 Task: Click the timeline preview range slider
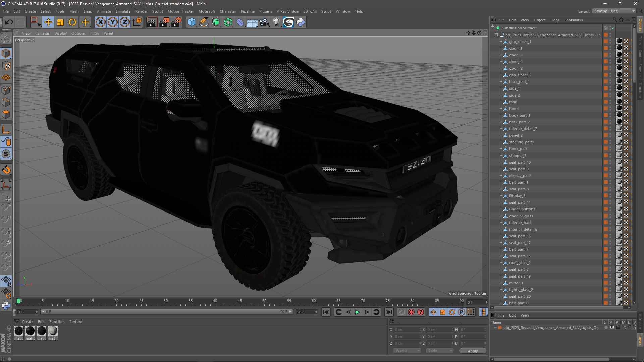coord(167,312)
